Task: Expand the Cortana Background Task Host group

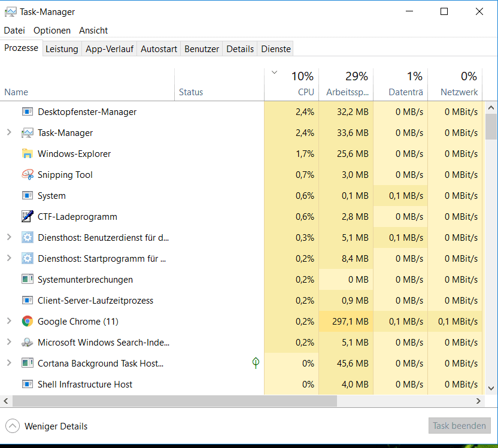Action: (x=9, y=363)
